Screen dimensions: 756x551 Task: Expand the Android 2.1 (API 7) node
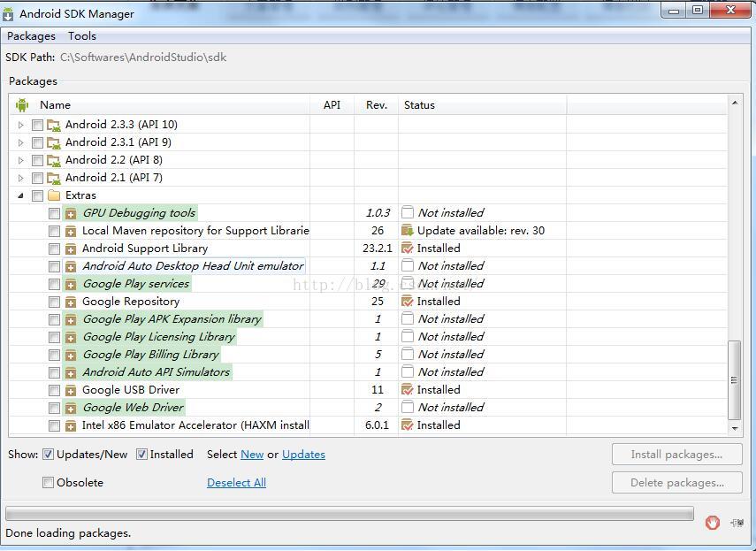click(x=20, y=178)
